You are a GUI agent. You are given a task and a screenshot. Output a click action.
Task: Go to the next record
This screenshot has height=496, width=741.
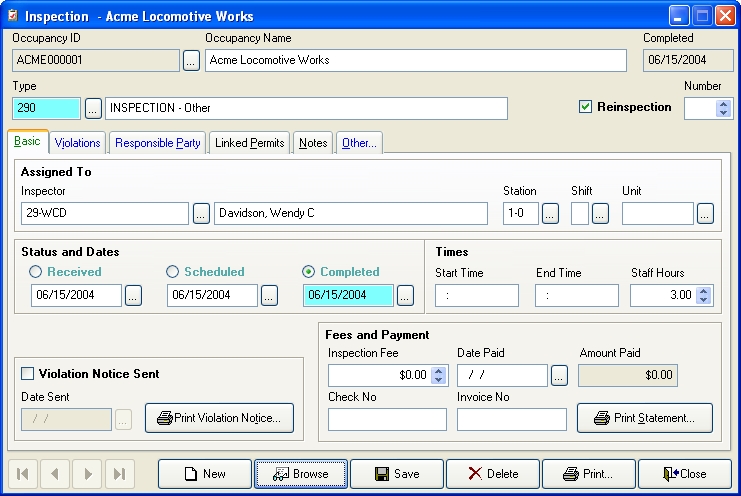(87, 474)
